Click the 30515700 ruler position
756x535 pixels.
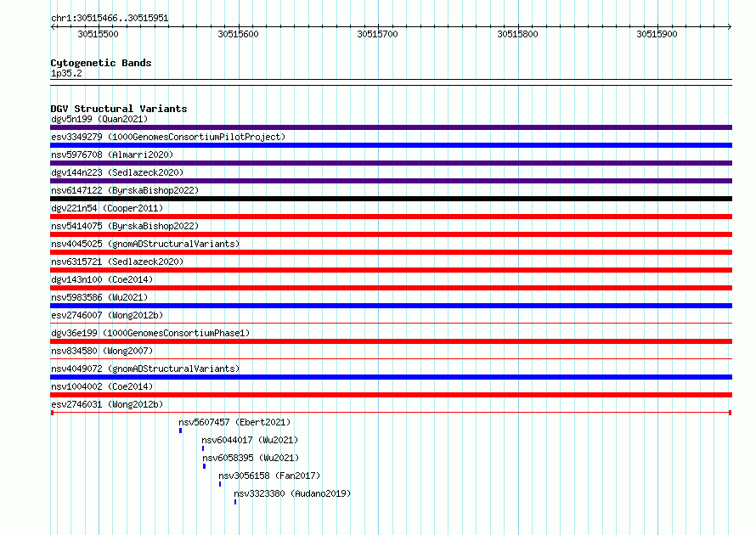coord(377,34)
